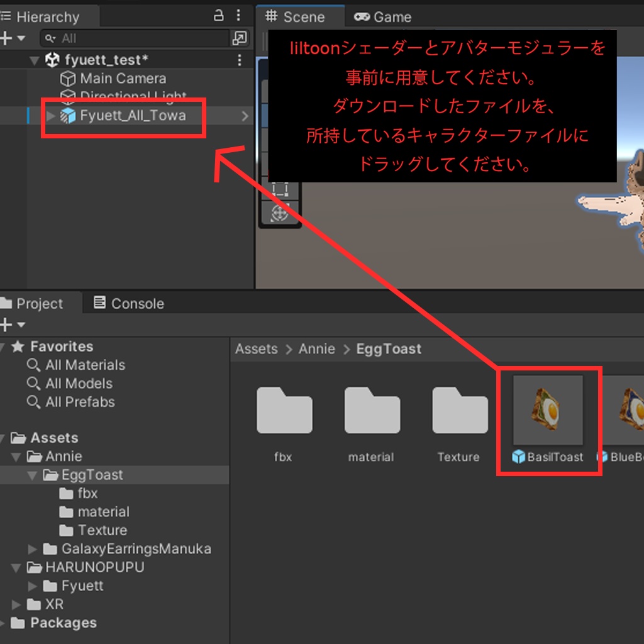644x644 pixels.
Task: Click the plus icon to create a new GameObject
Action: pos(6,38)
